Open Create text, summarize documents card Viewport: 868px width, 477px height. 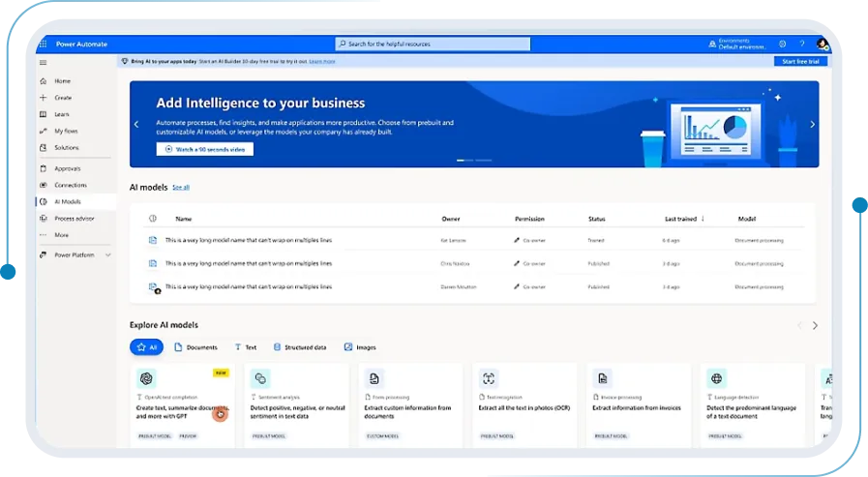point(183,405)
